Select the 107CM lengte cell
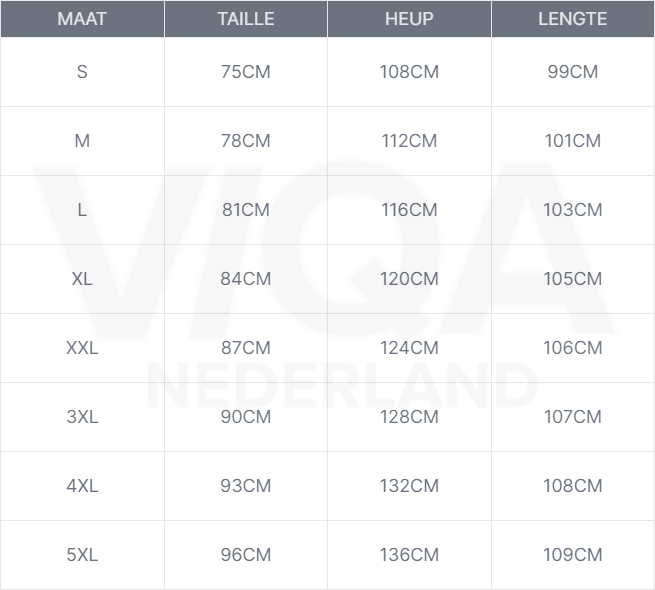Image resolution: width=655 pixels, height=590 pixels. coord(573,417)
